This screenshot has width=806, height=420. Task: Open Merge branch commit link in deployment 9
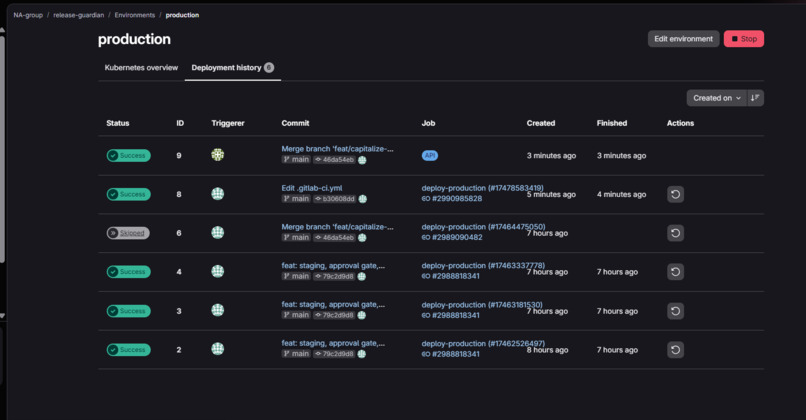pos(337,149)
